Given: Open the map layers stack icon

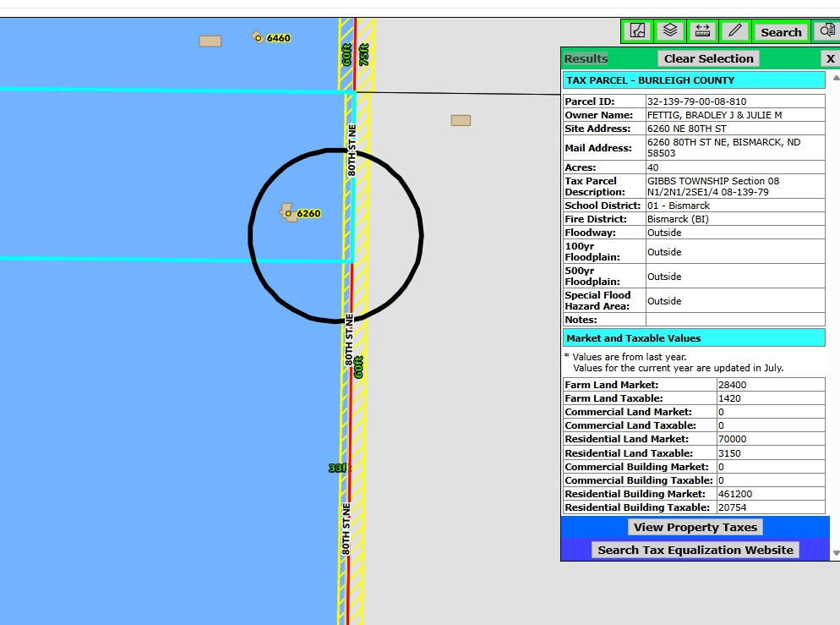Looking at the screenshot, I should (x=670, y=31).
